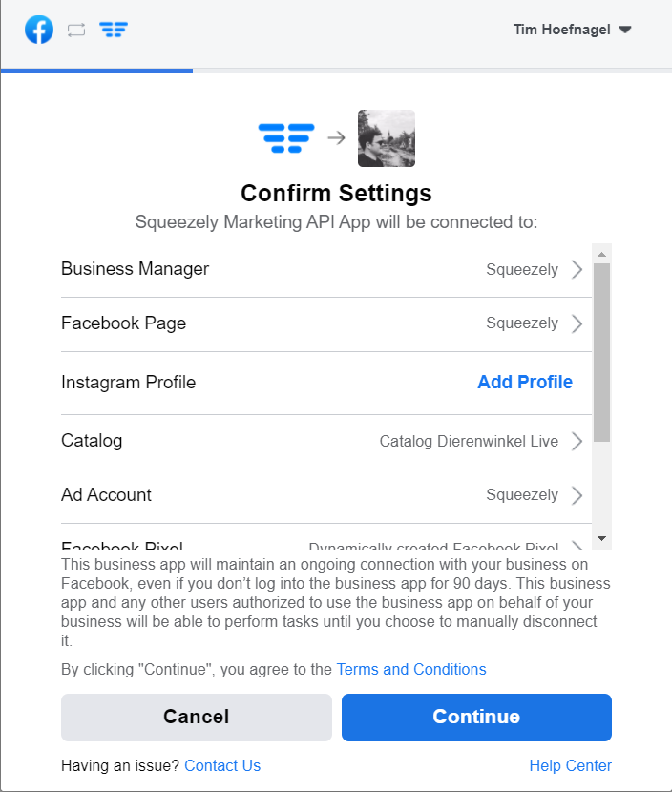Screen dimensions: 672x792
Task: Click the large Squeezely app logo
Action: 286,138
